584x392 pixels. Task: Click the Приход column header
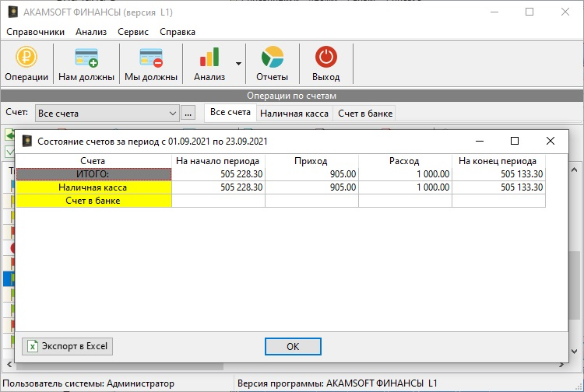[311, 161]
